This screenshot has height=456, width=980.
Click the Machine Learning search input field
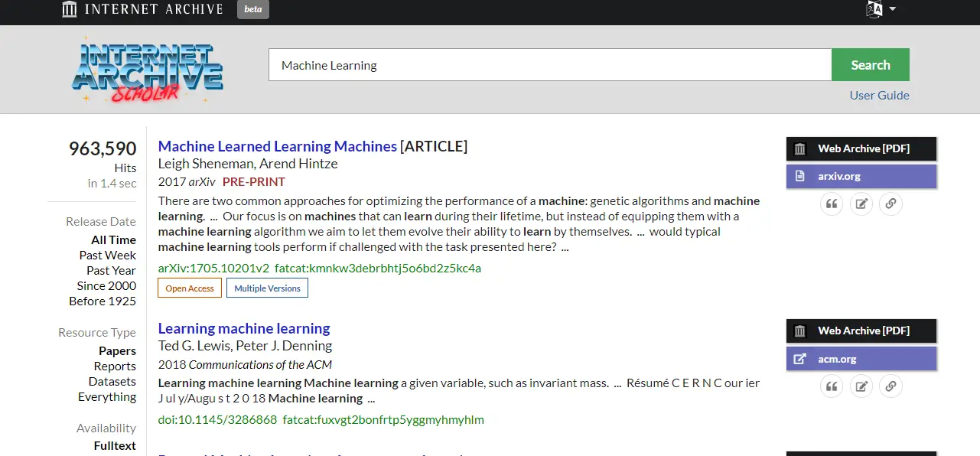pyautogui.click(x=550, y=65)
